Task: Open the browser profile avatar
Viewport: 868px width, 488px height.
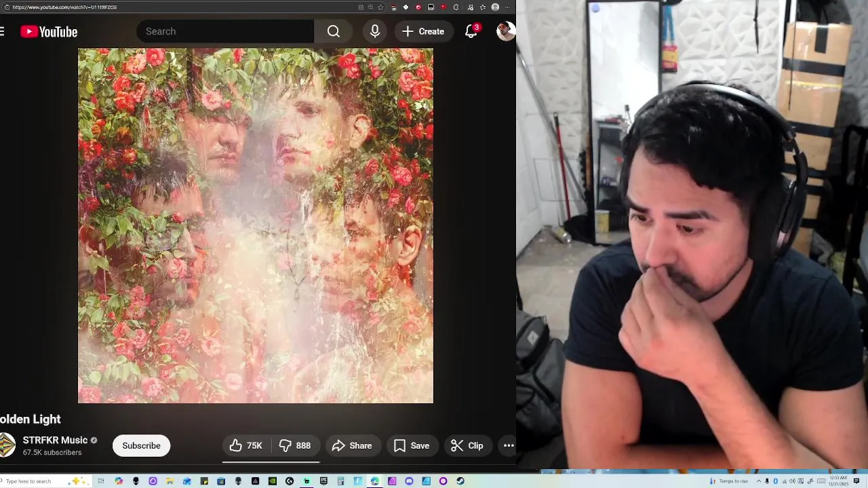Action: coord(495,7)
